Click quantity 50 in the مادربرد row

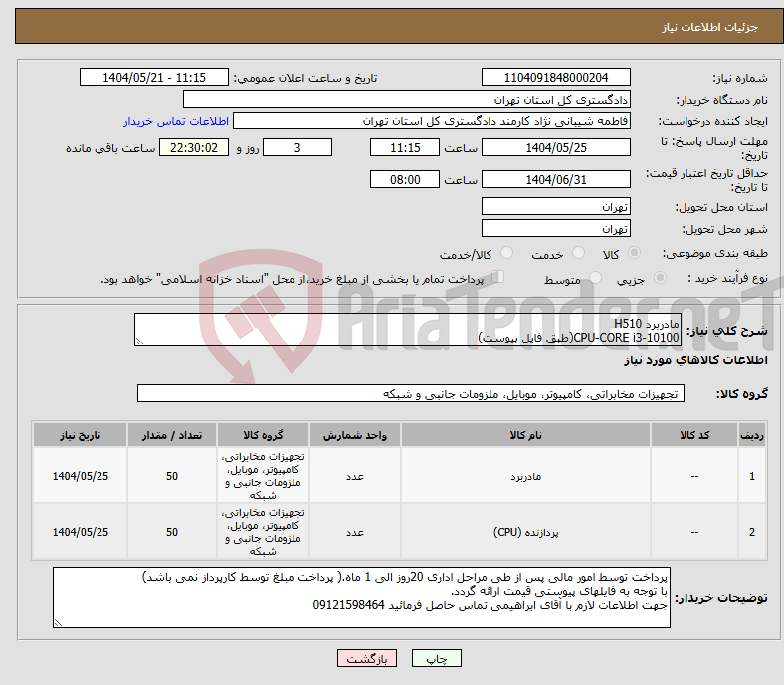pos(172,475)
